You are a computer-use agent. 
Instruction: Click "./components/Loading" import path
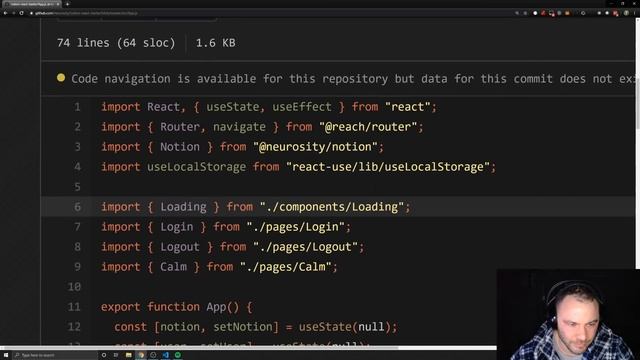point(332,207)
